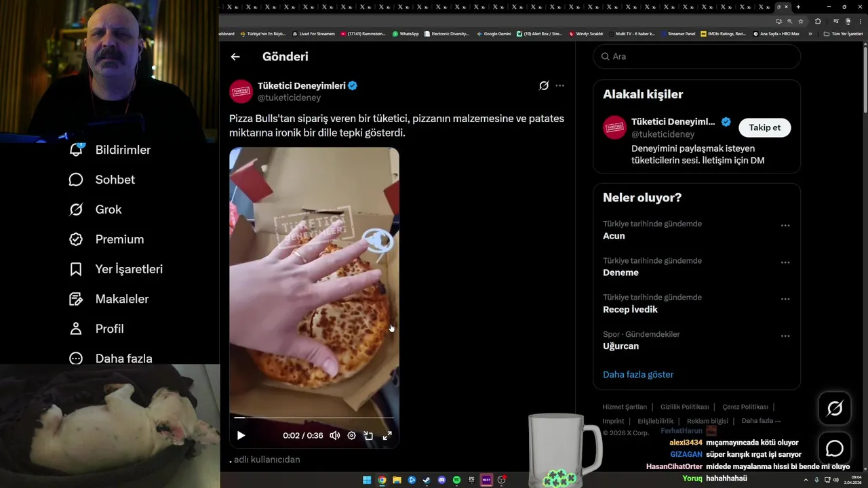Viewport: 868px width, 488px height.
Task: Open more options for Recep İvedik trend
Action: tap(785, 299)
